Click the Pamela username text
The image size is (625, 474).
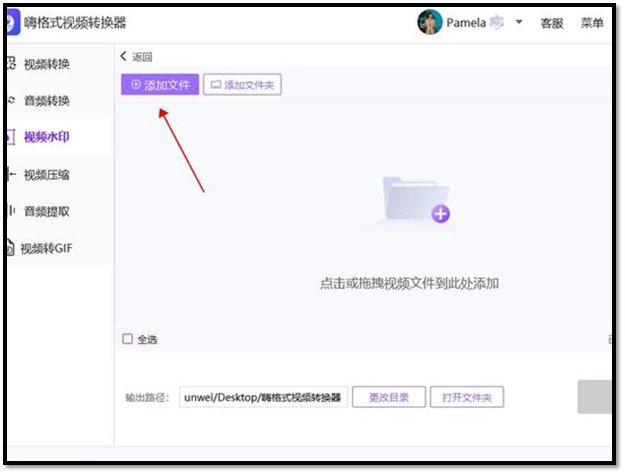point(466,23)
